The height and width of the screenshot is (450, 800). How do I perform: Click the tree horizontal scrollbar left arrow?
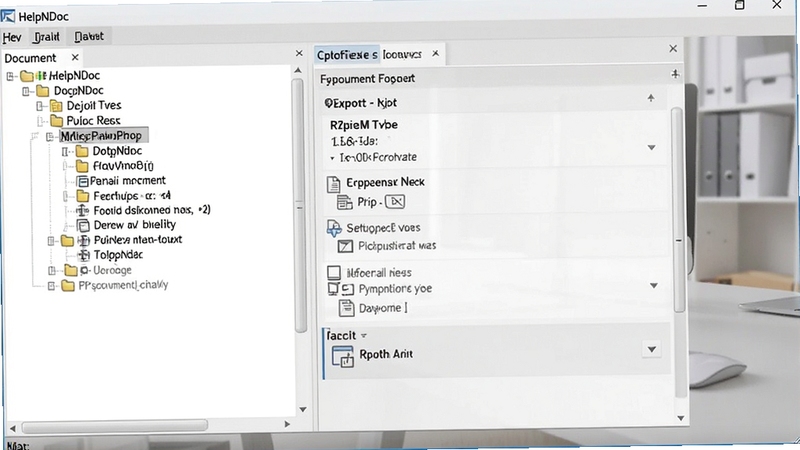(x=12, y=428)
